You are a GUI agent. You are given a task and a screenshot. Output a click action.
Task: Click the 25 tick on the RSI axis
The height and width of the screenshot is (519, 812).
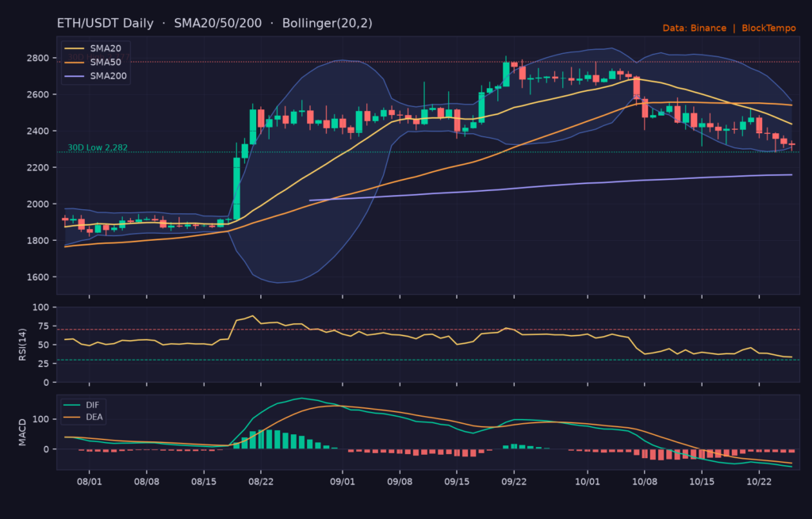click(44, 364)
